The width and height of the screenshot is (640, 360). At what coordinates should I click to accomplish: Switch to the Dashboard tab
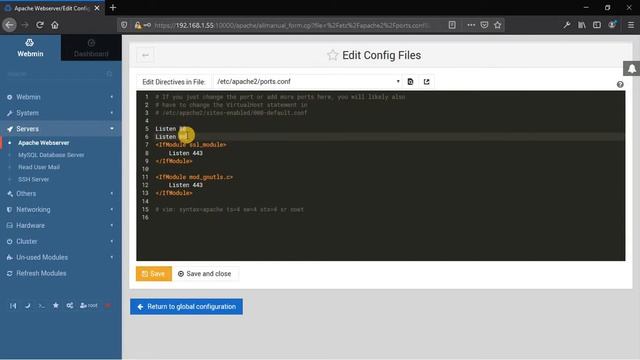click(x=91, y=48)
